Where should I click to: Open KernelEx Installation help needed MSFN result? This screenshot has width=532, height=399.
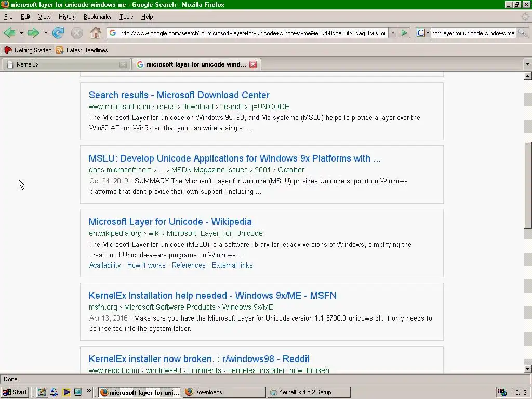coord(212,296)
